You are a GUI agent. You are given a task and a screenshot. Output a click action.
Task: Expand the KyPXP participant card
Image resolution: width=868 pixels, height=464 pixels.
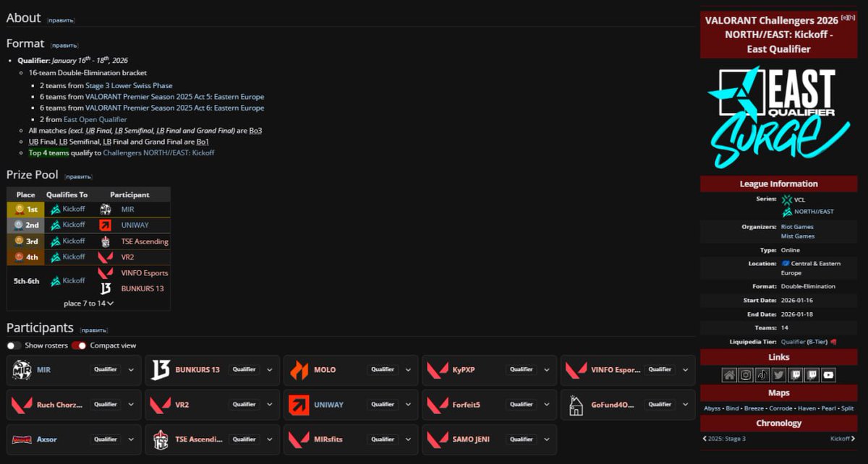pos(548,370)
